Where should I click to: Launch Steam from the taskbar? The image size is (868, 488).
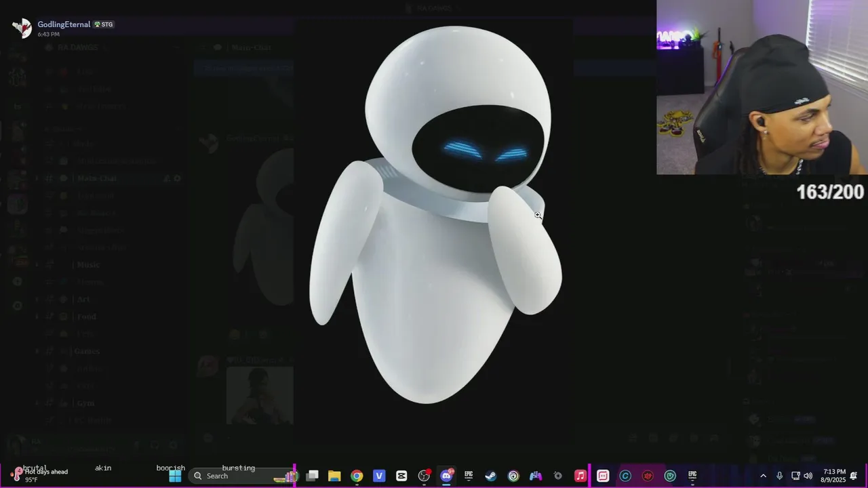(491, 476)
